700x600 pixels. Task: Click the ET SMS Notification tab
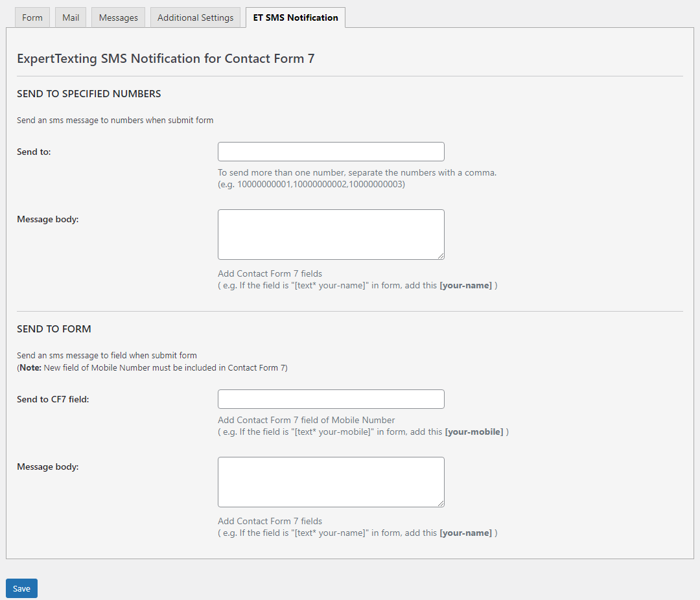point(296,17)
